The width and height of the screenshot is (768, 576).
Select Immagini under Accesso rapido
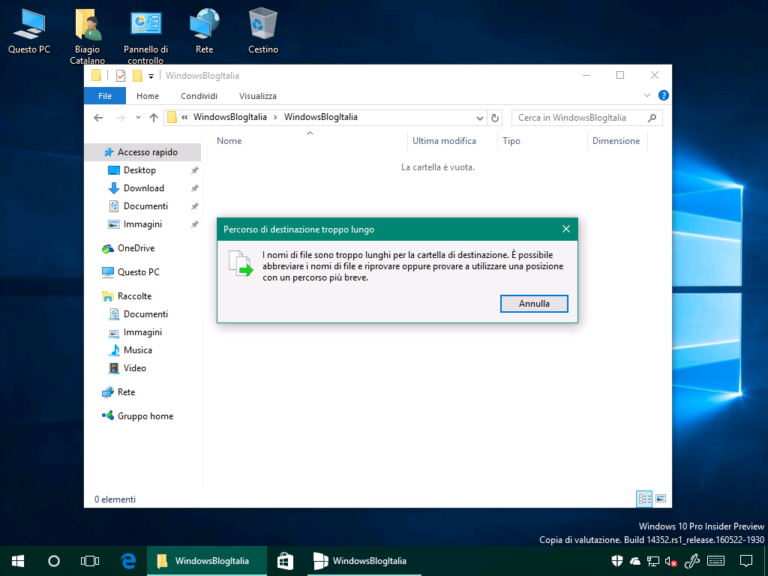(x=143, y=224)
